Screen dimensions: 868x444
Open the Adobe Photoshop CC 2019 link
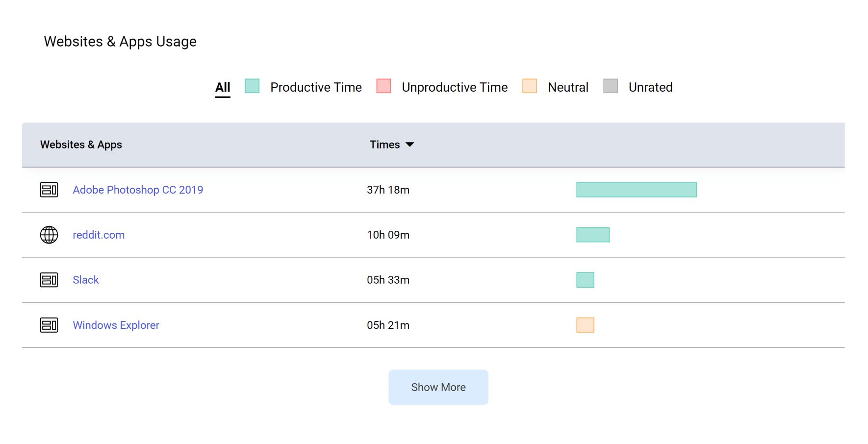(x=138, y=190)
